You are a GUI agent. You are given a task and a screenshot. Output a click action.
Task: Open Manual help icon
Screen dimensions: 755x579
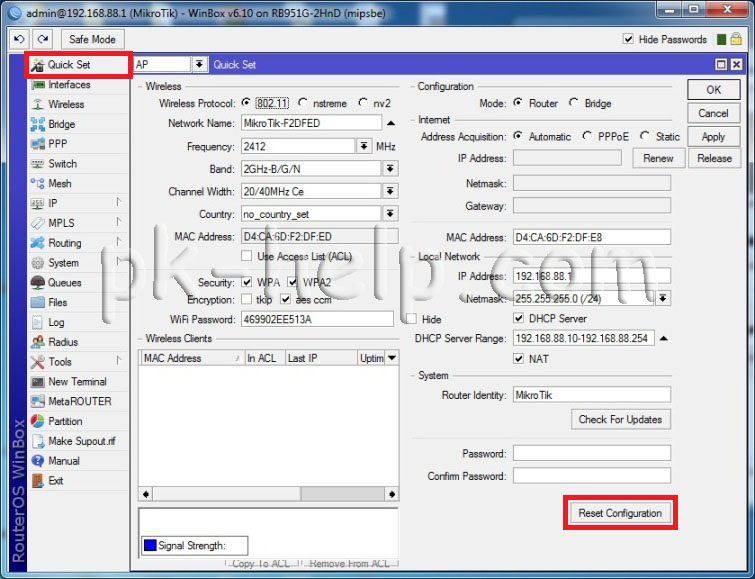click(38, 461)
